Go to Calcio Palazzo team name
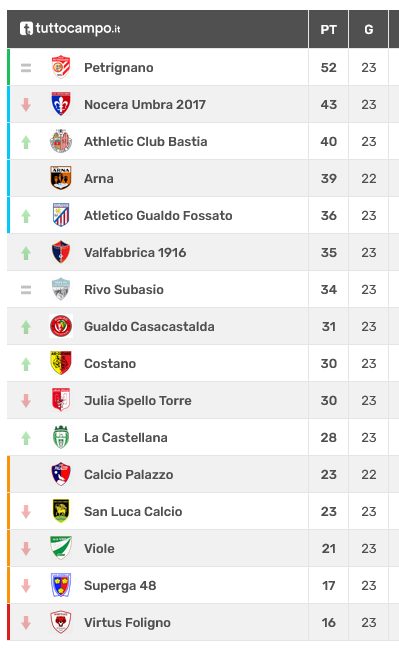 129,474
